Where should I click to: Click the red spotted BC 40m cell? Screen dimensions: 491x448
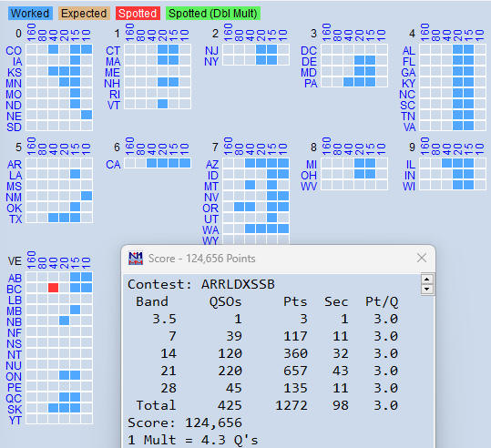pyautogui.click(x=53, y=288)
